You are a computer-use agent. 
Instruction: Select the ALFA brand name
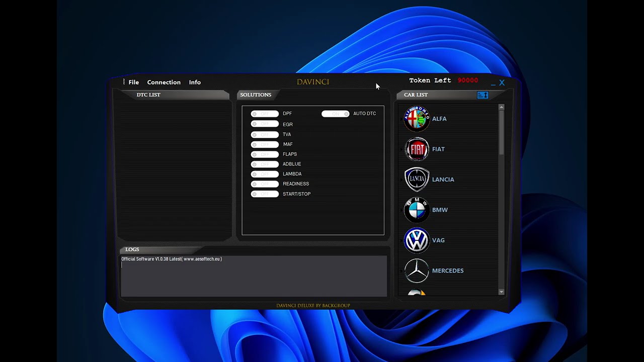coord(439,119)
